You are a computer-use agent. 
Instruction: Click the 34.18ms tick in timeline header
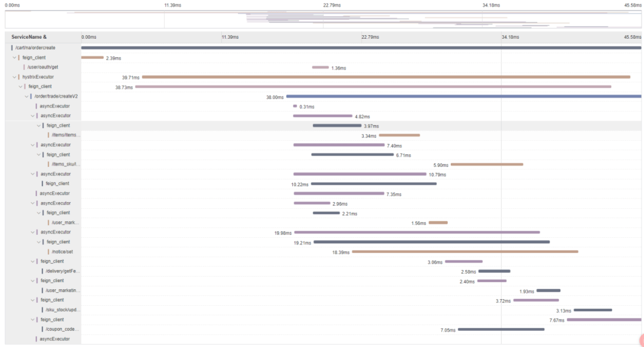510,37
